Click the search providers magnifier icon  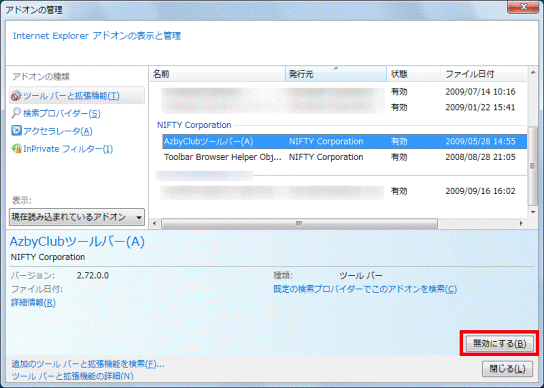click(x=16, y=113)
